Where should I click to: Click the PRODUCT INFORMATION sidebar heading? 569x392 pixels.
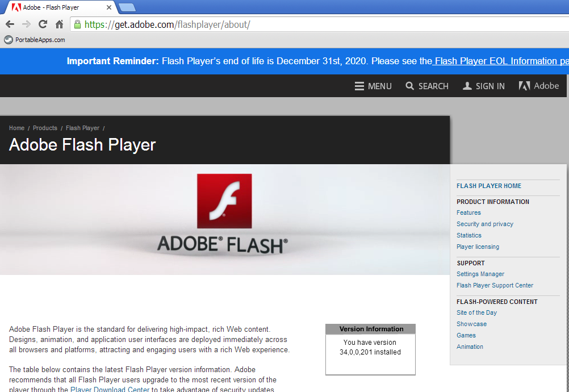click(493, 202)
